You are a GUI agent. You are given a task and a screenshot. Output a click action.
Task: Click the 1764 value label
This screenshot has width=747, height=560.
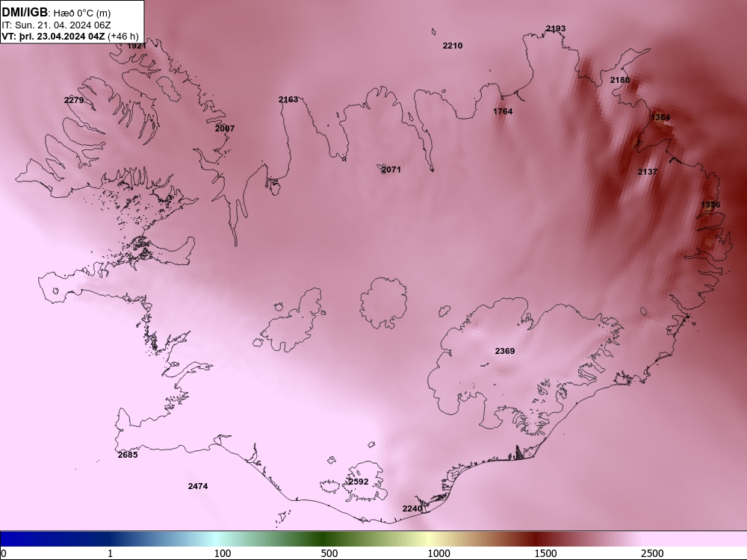503,111
